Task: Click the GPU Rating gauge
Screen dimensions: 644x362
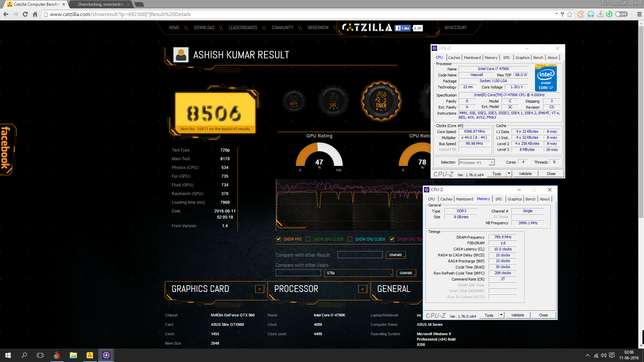Action: click(319, 155)
